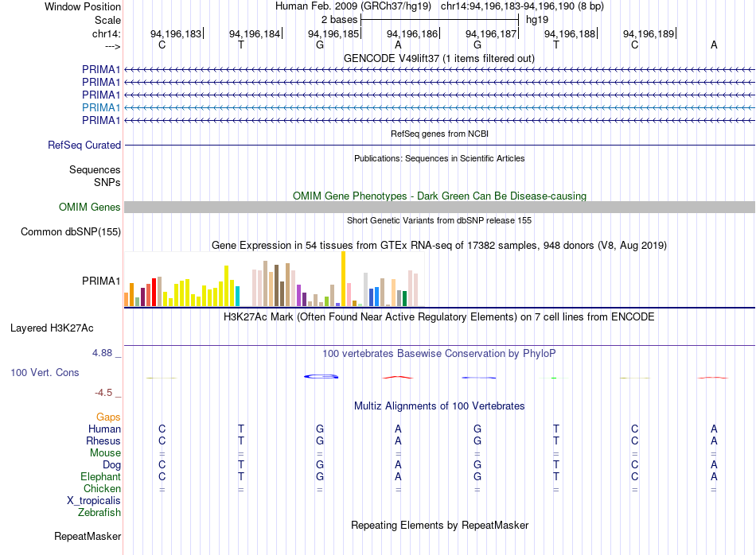This screenshot has width=756, height=555.
Task: Open the H3K27Ac Mark ENCODE track title
Action: click(x=439, y=317)
